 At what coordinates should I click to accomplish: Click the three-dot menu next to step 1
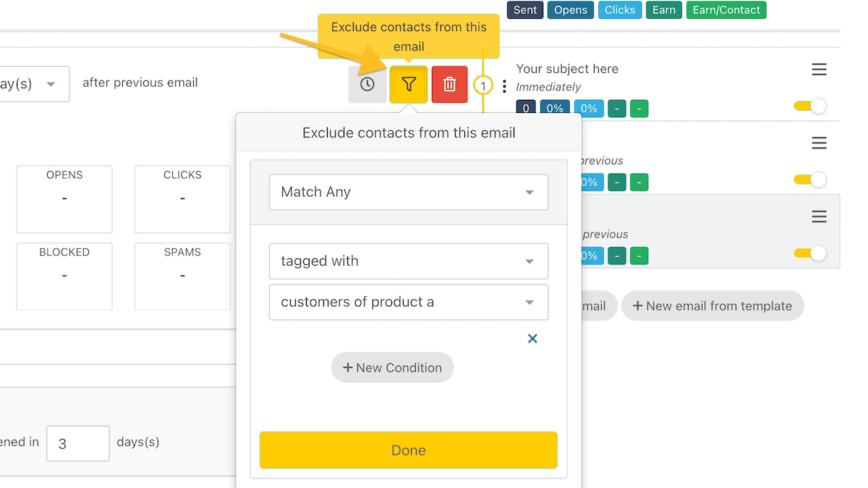pyautogui.click(x=503, y=85)
